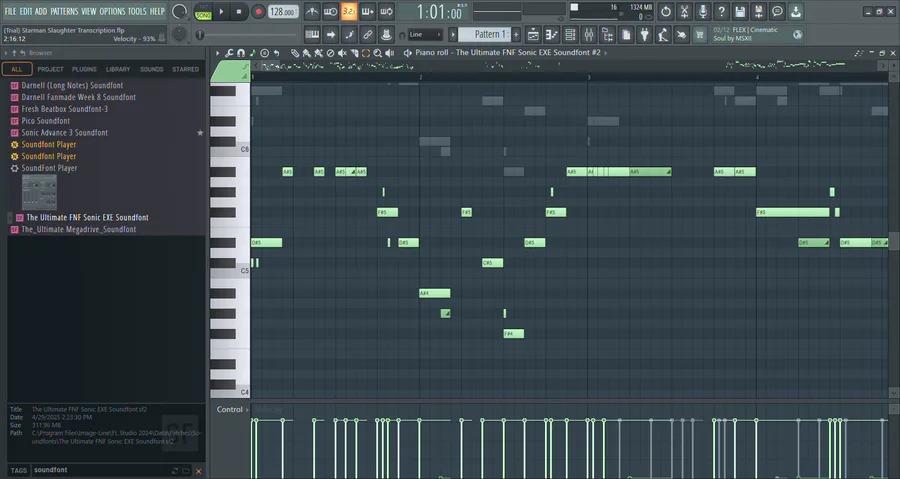
Task: Click the close-all-windows hand icon
Action: (x=681, y=35)
